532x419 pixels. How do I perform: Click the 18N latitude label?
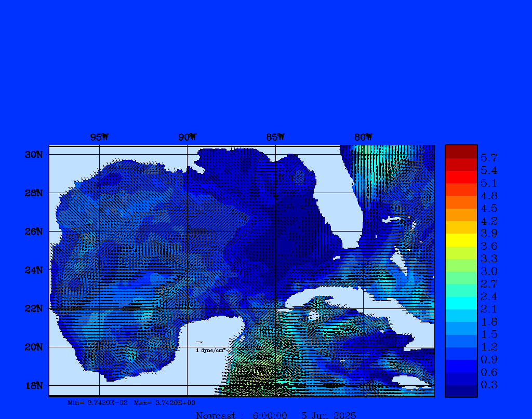click(33, 385)
